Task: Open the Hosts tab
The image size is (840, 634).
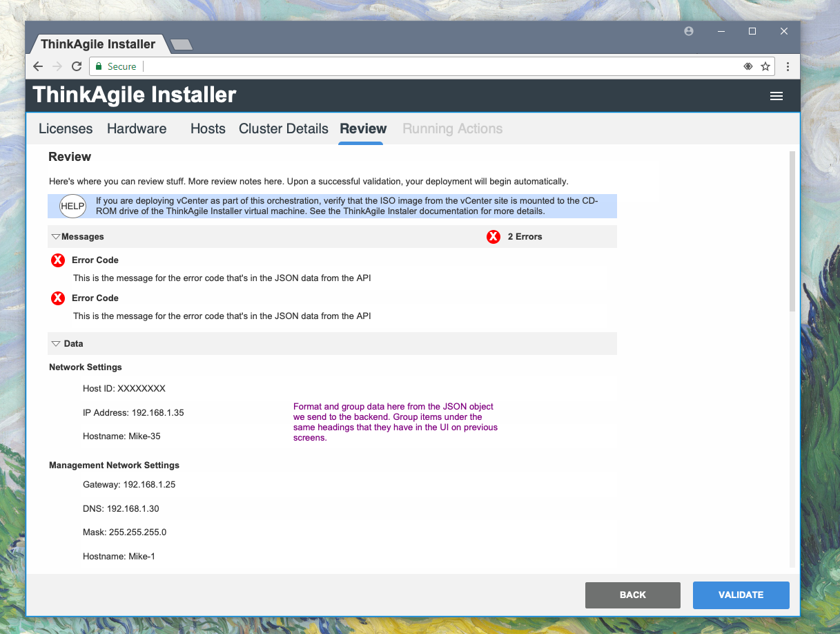Action: tap(208, 128)
